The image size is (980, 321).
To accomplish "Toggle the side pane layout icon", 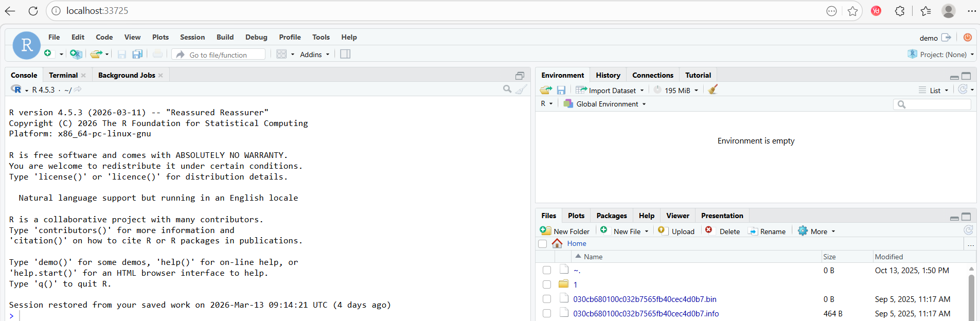I will (346, 54).
